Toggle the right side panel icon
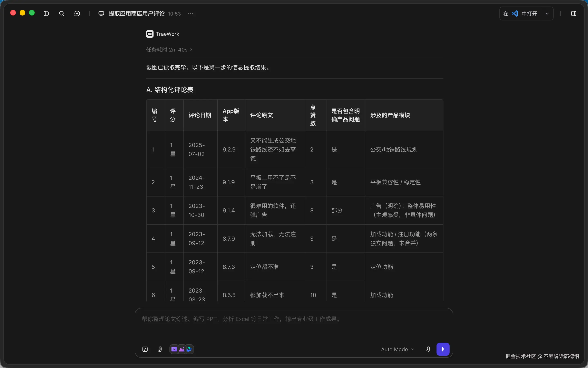Viewport: 588px width, 368px height. pyautogui.click(x=574, y=14)
